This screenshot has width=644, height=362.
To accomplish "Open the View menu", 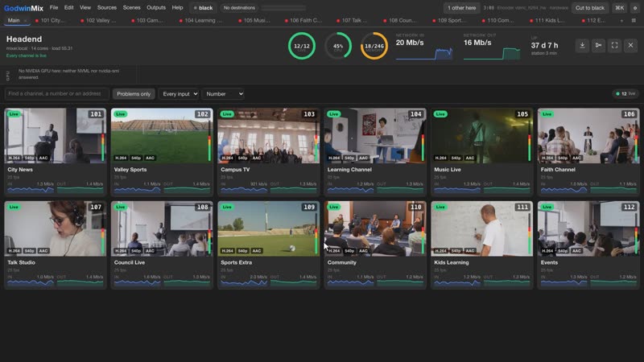I will [85, 8].
